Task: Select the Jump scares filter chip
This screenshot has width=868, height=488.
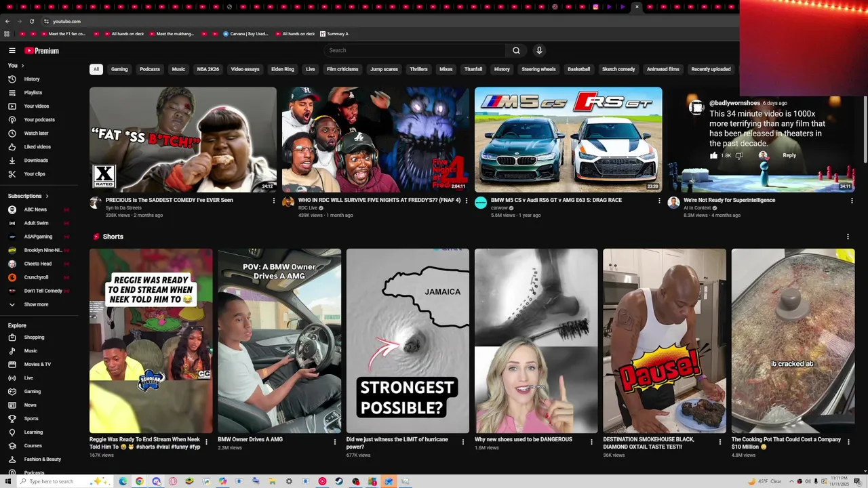Action: point(384,69)
